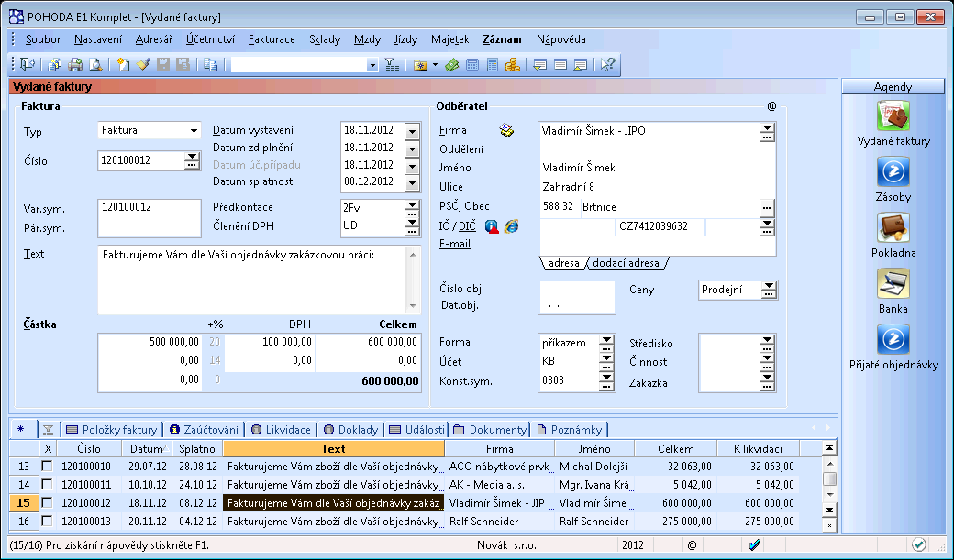
Task: Open the Přijaté objednávky agenda icon
Action: coord(893,339)
